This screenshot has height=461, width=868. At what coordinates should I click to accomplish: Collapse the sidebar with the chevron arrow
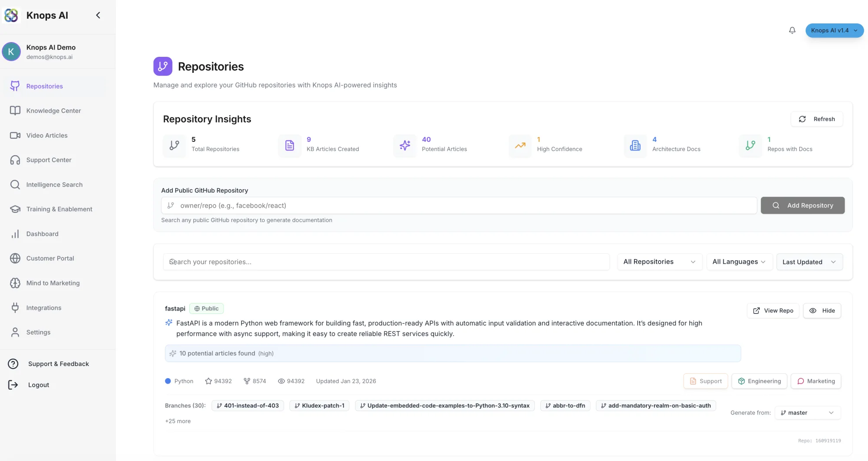(x=98, y=15)
